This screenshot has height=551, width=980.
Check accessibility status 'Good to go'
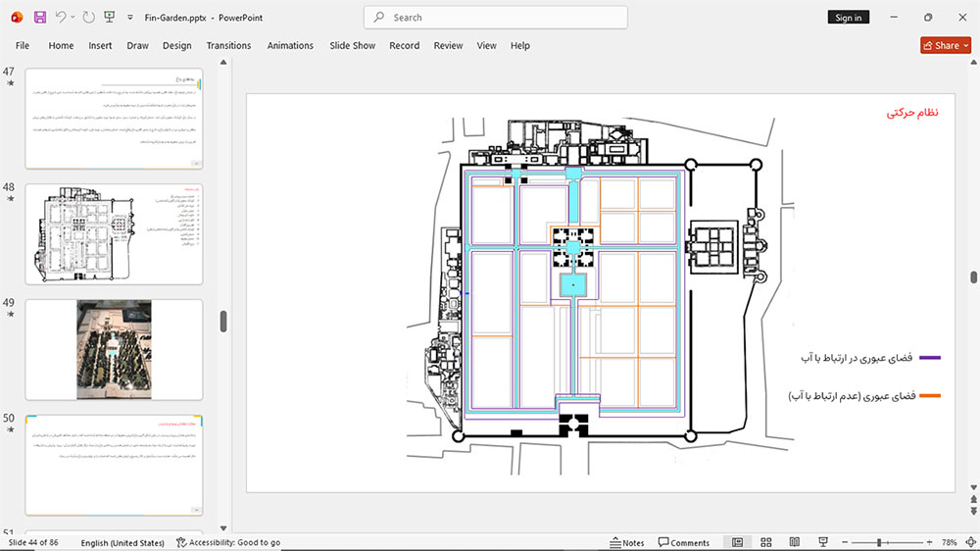coord(228,542)
